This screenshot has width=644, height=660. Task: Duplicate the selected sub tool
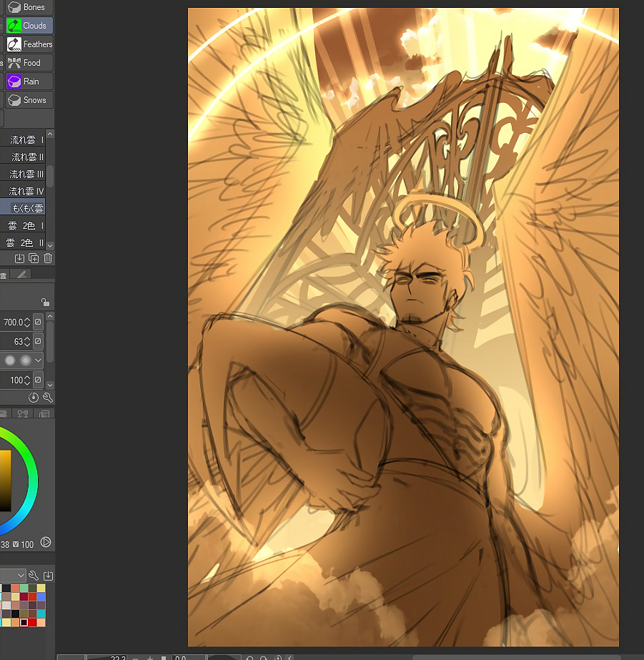pos(34,258)
